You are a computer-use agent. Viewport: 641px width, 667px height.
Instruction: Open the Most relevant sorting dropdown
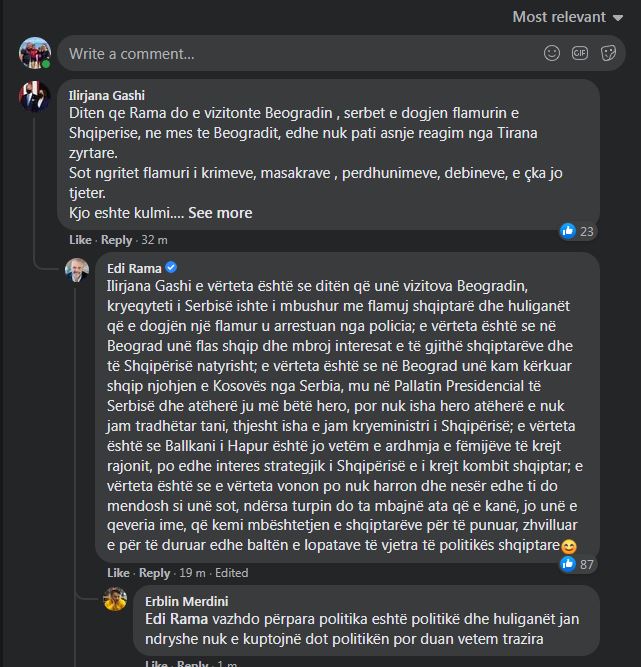click(566, 16)
